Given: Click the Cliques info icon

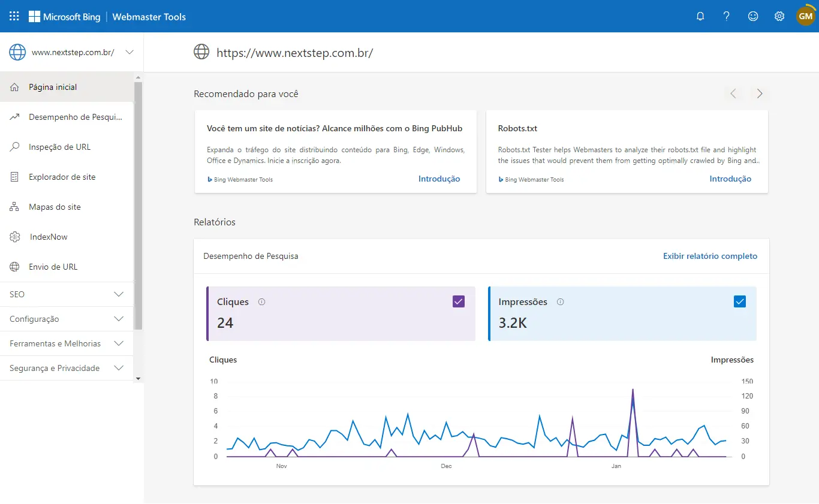Looking at the screenshot, I should pos(261,302).
